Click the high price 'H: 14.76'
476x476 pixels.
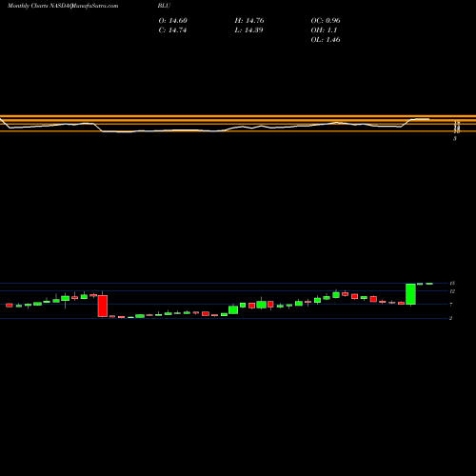(x=249, y=21)
